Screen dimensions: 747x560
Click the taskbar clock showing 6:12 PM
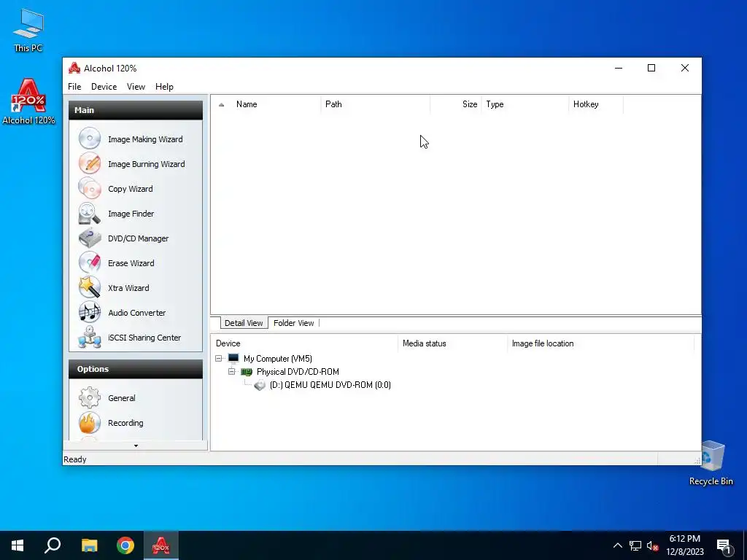684,545
